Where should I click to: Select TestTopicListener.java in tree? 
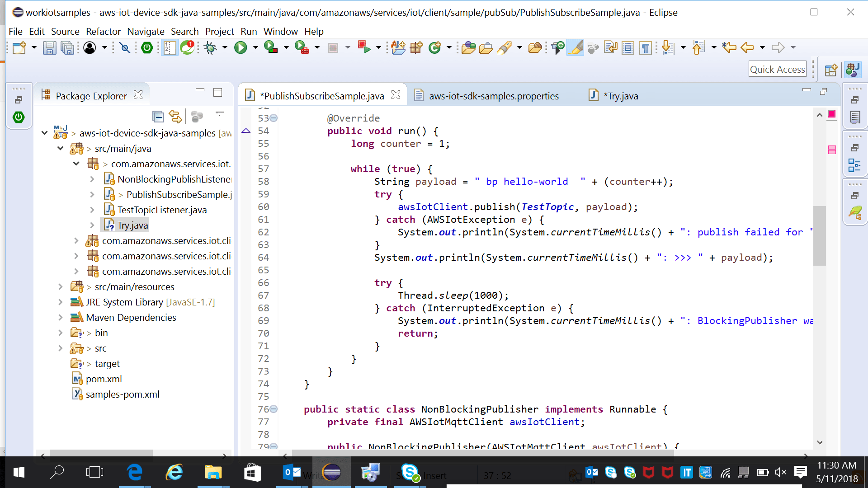[x=161, y=210]
